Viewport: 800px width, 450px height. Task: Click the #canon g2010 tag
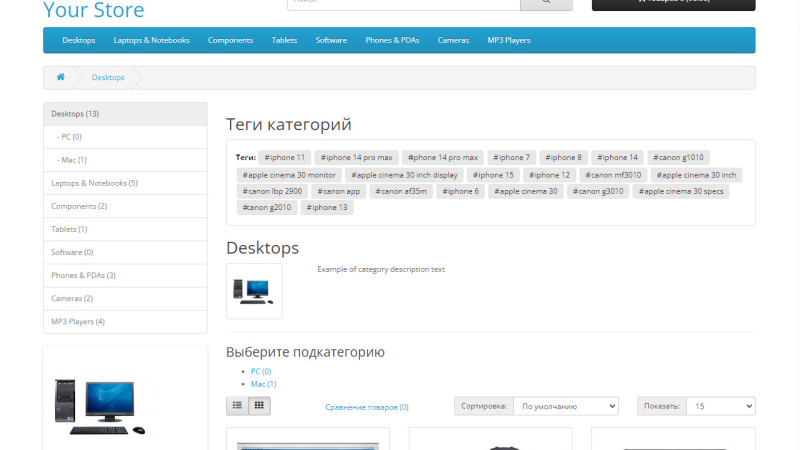click(x=267, y=207)
